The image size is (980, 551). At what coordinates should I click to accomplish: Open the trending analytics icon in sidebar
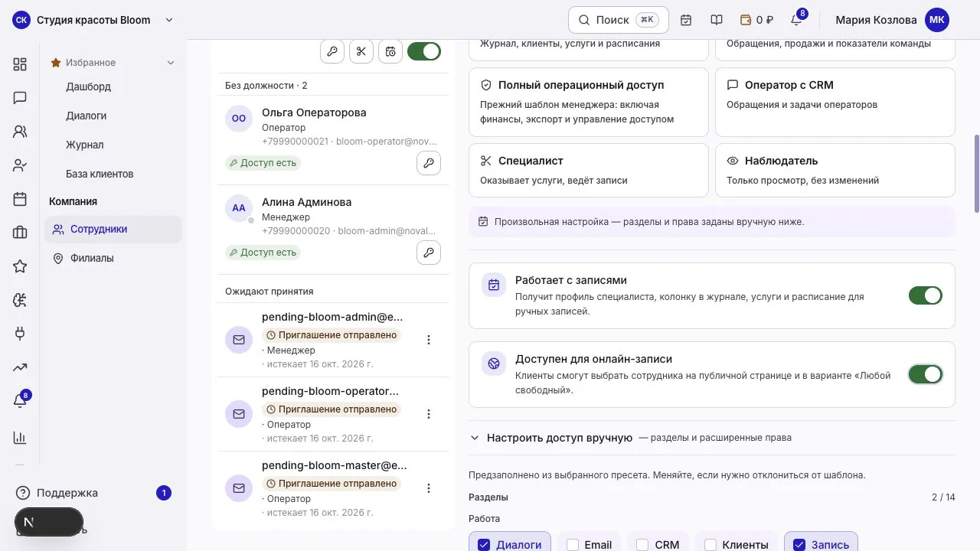(x=20, y=367)
